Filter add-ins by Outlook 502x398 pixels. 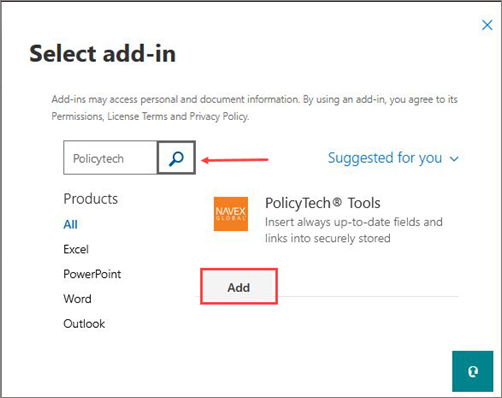(84, 324)
